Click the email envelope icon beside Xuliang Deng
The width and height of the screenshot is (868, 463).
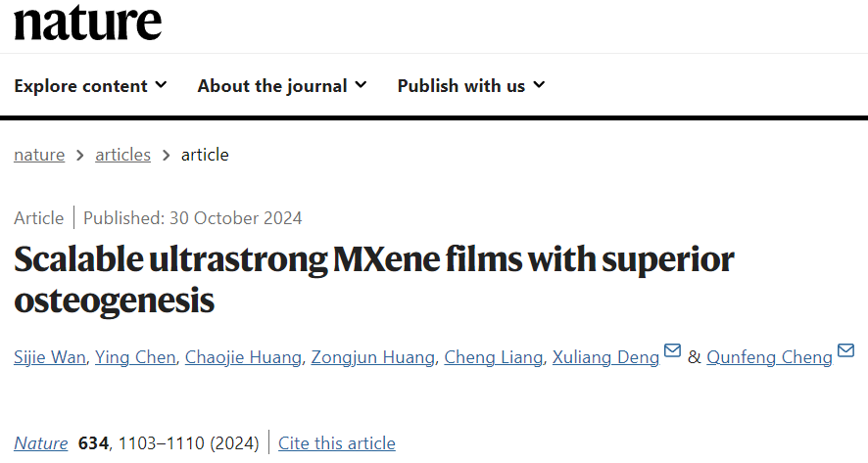[x=673, y=351]
